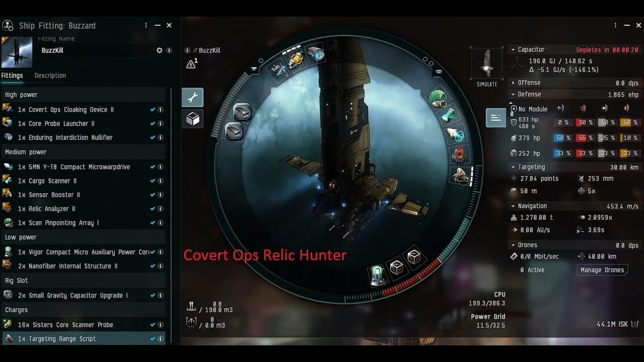Click the SIMULATE ship button

tap(487, 67)
